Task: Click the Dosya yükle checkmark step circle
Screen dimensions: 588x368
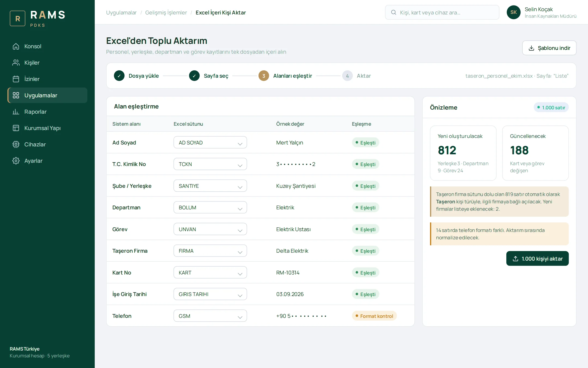Action: point(119,76)
